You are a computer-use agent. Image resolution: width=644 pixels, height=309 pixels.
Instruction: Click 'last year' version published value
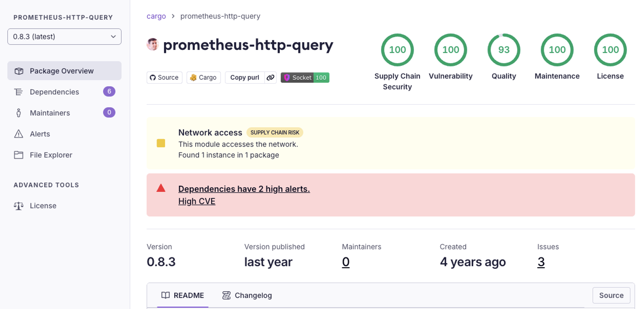[268, 262]
